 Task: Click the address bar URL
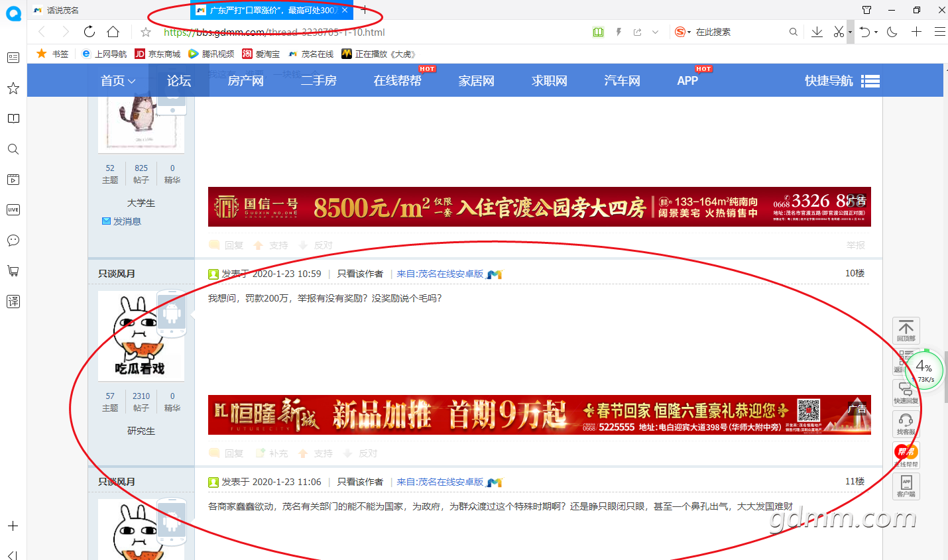pos(274,32)
